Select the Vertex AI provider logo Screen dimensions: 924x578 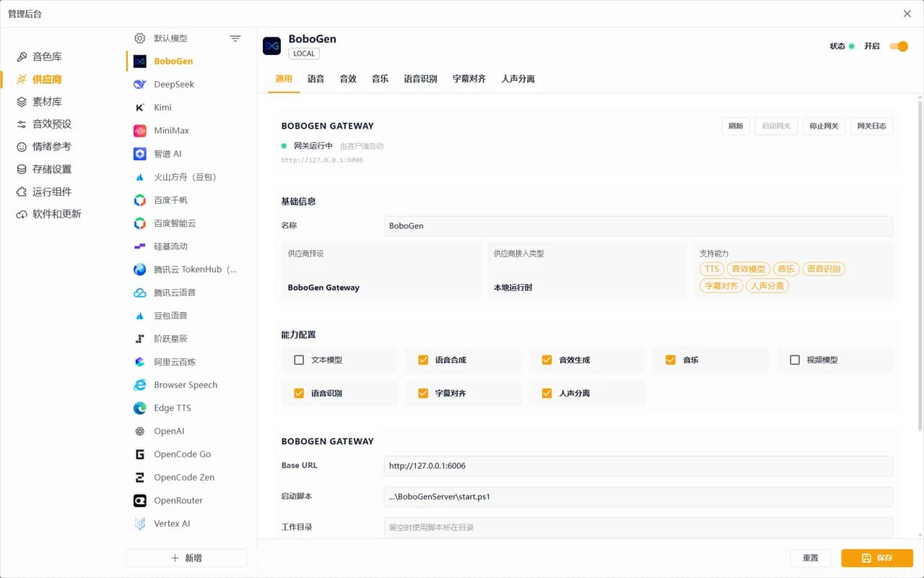click(140, 524)
